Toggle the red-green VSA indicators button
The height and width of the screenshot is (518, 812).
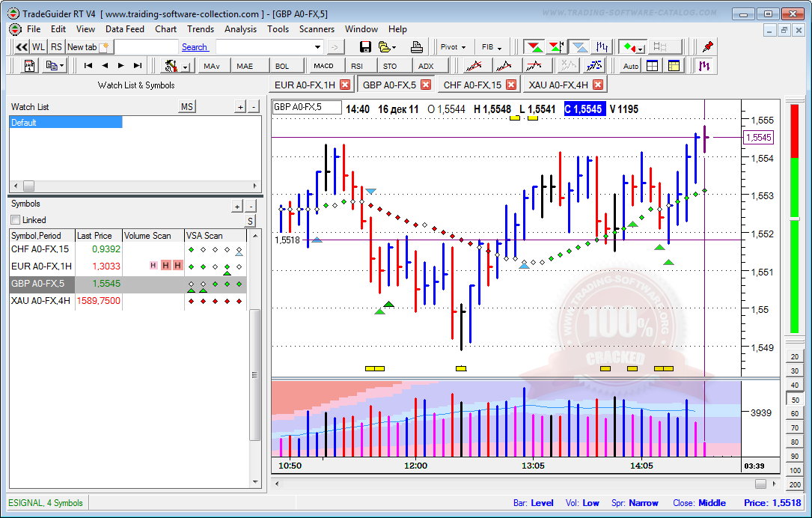click(x=533, y=47)
